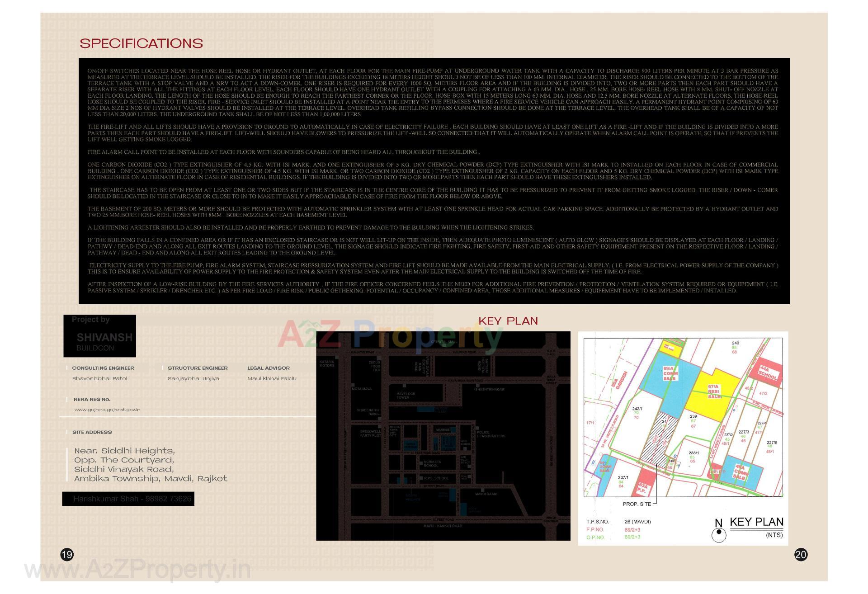Screen dimensions: 868x594
Task: Click the yellow 67/A Resi Sale plot
Action: tap(713, 391)
